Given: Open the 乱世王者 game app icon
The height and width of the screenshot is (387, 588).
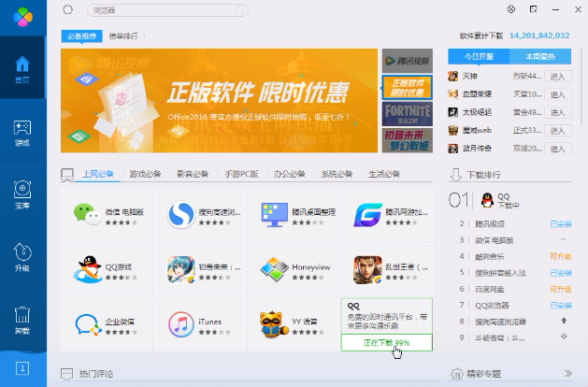Looking at the screenshot, I should pos(367,269).
